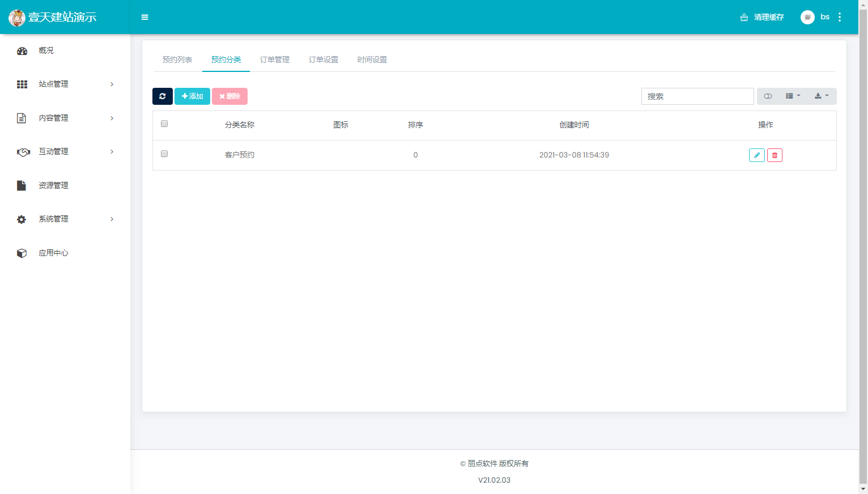Click the 添加 add button

(192, 96)
